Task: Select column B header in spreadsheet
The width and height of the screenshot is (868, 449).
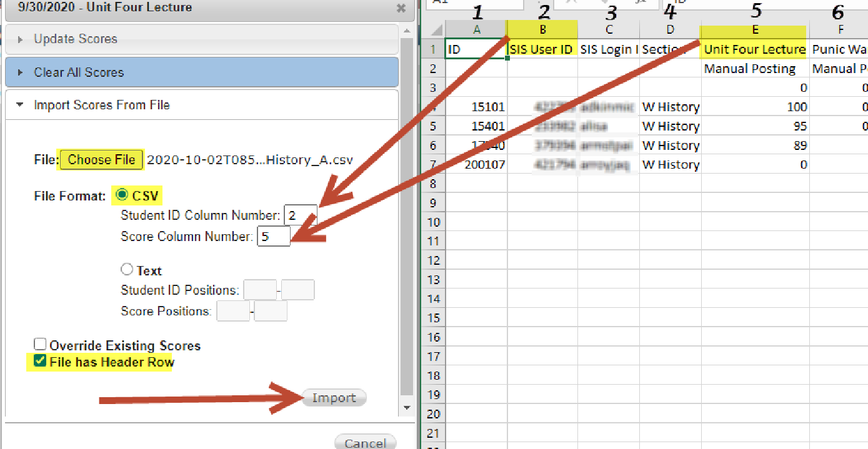Action: [x=542, y=29]
